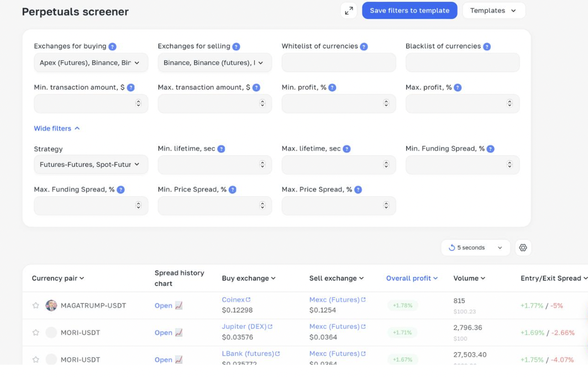Sort by Overall profit column header
588x377 pixels.
click(412, 279)
